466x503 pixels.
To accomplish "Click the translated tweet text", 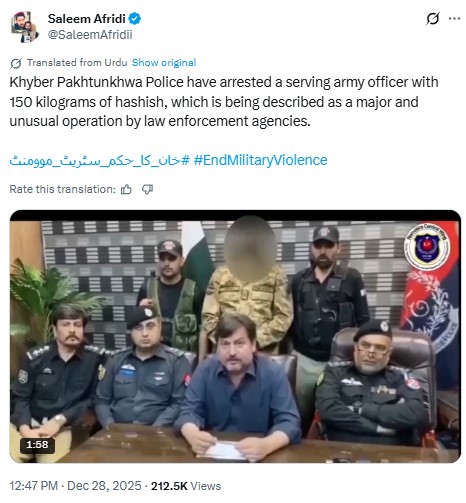I will coord(224,102).
